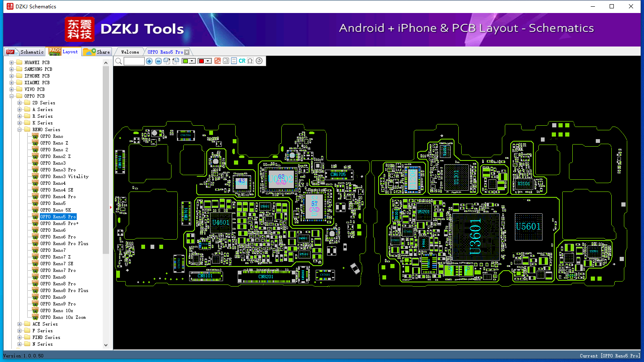Click the cyan CR toolbar icon

pos(242,61)
